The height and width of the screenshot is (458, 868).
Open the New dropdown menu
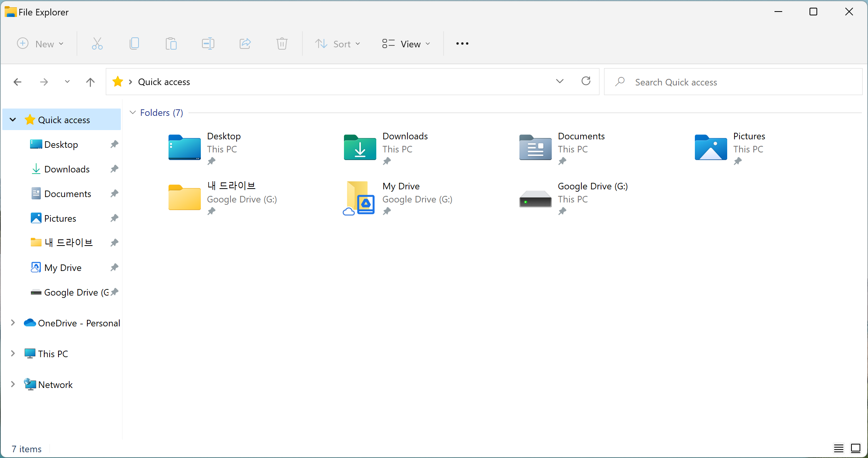click(40, 43)
